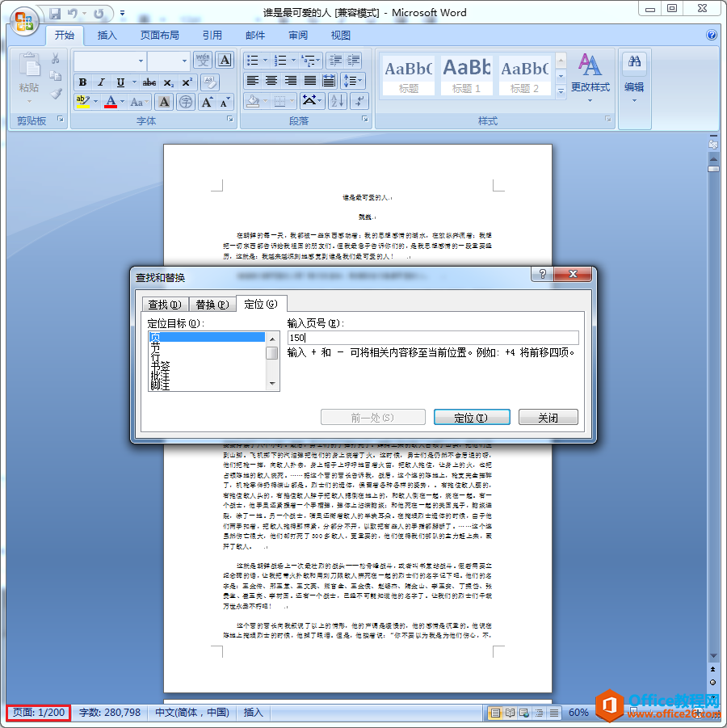Open the line spacing dropdown
The width and height of the screenshot is (727, 728).
click(x=353, y=81)
